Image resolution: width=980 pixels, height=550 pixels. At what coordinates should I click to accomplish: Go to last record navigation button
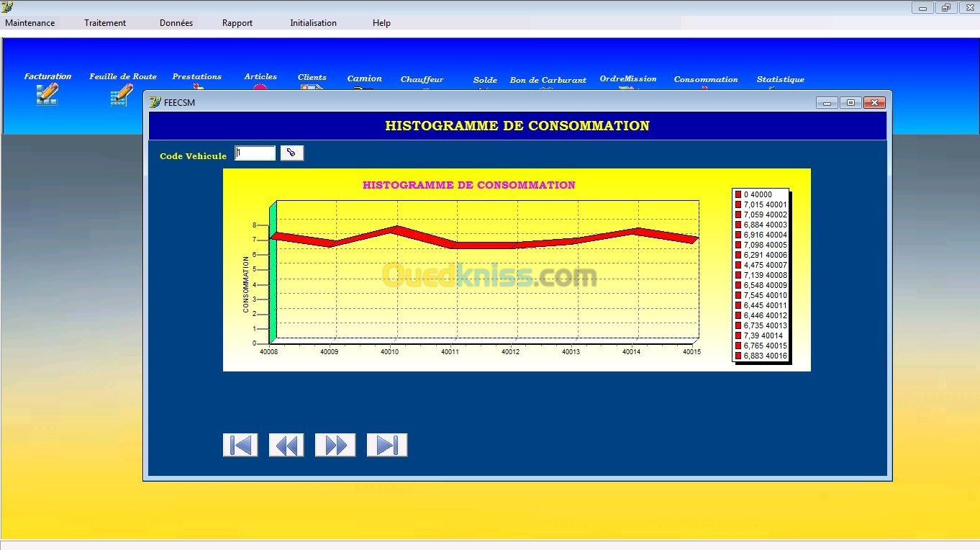[x=387, y=445]
